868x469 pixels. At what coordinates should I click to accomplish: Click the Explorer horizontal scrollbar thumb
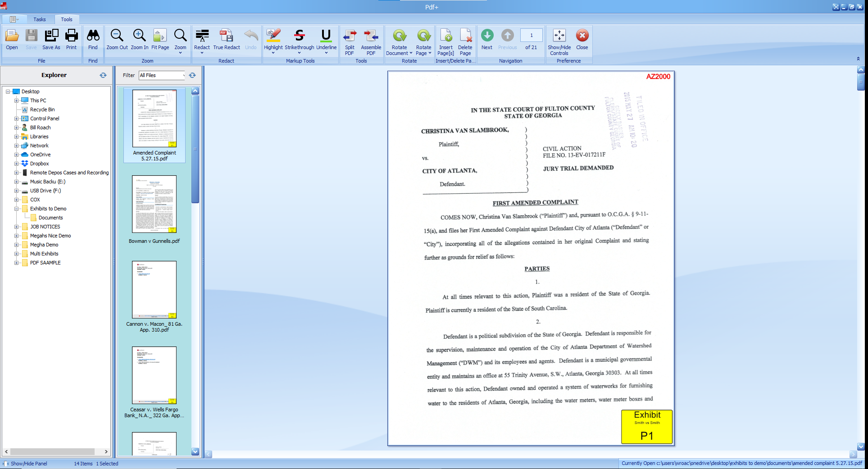click(52, 451)
